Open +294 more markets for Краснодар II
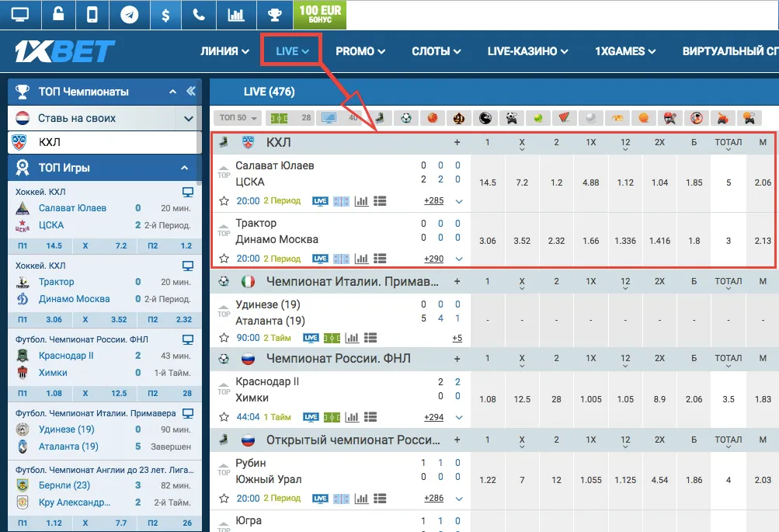Viewport: 779px width, 532px height. [433, 417]
